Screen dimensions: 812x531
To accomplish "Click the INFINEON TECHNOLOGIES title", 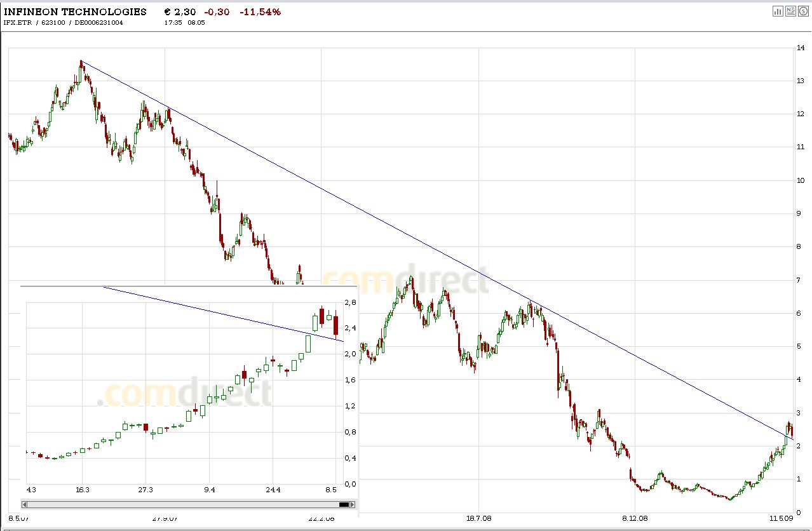I will (75, 12).
